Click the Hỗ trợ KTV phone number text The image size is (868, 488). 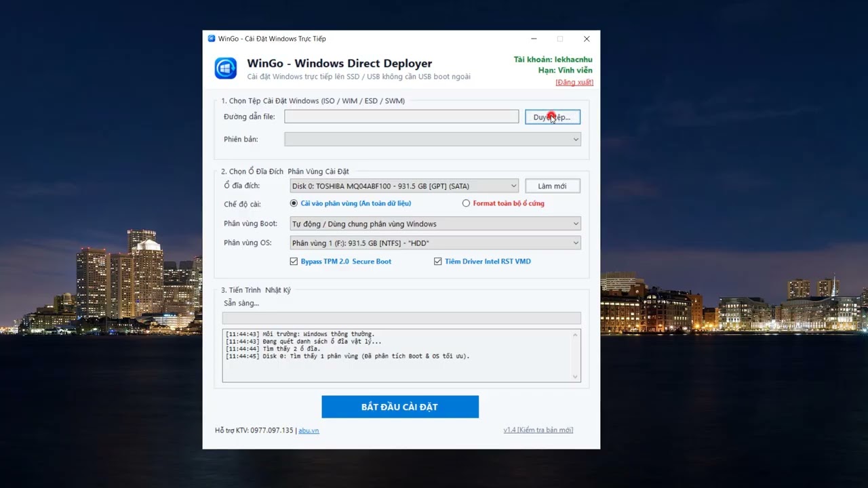254,430
